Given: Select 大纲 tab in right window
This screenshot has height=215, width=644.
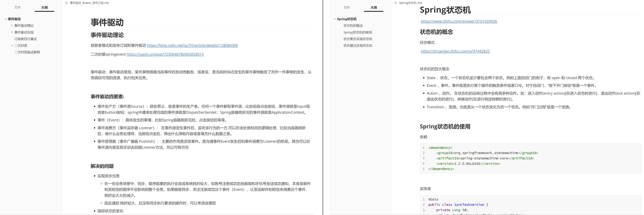Looking at the screenshot, I should point(374,8).
